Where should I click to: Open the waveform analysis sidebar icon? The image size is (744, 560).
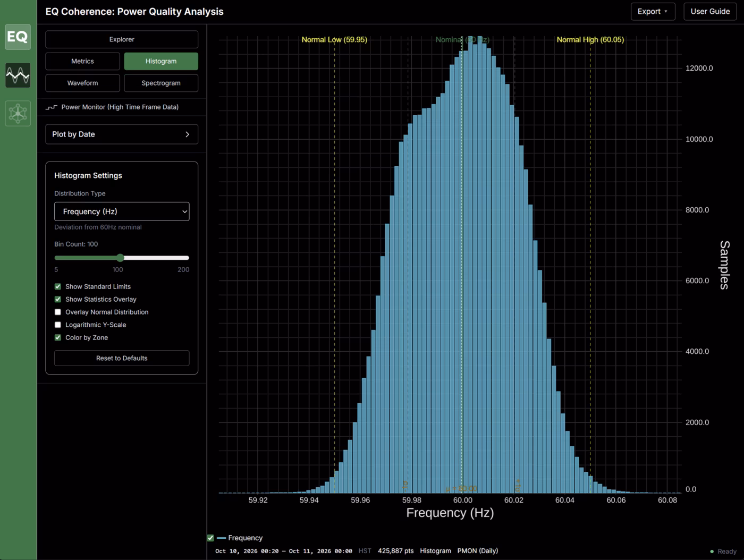point(18,75)
